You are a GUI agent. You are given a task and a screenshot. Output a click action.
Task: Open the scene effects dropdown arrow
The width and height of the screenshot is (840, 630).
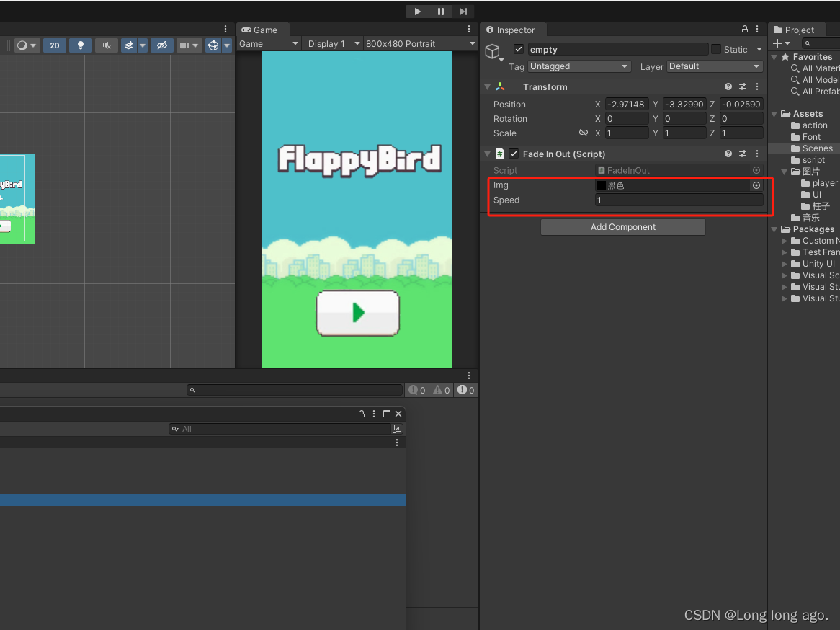pos(143,45)
